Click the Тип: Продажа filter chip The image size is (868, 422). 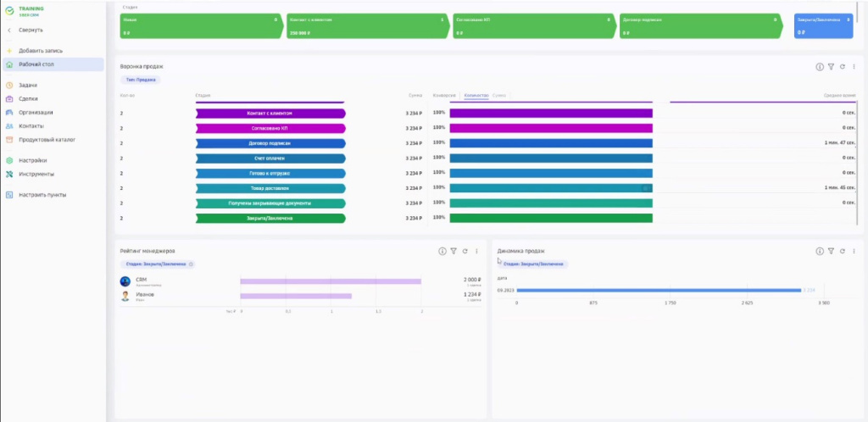tap(141, 80)
